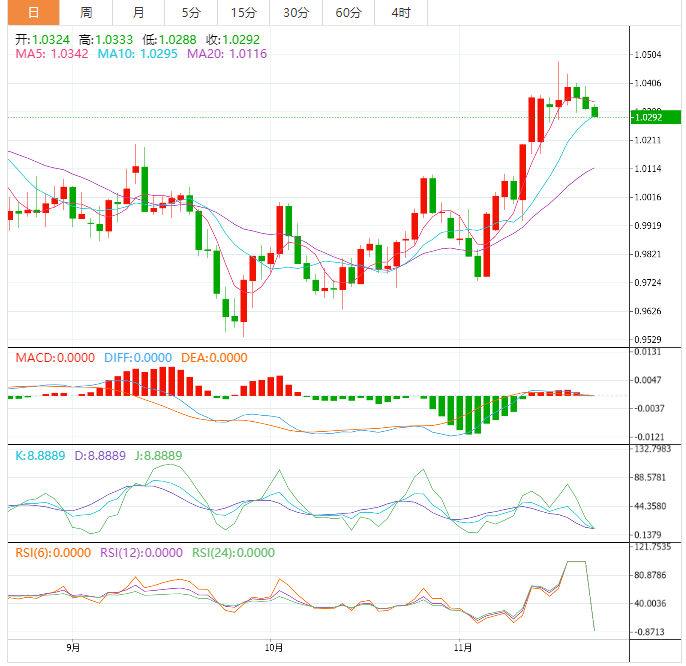Open the 60分 timeframe tab
The width and height of the screenshot is (686, 666).
coord(348,12)
